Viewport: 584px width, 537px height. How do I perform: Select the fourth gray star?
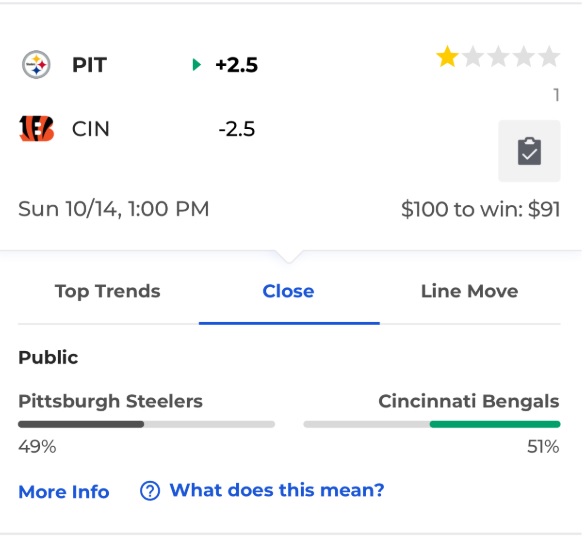(x=524, y=57)
